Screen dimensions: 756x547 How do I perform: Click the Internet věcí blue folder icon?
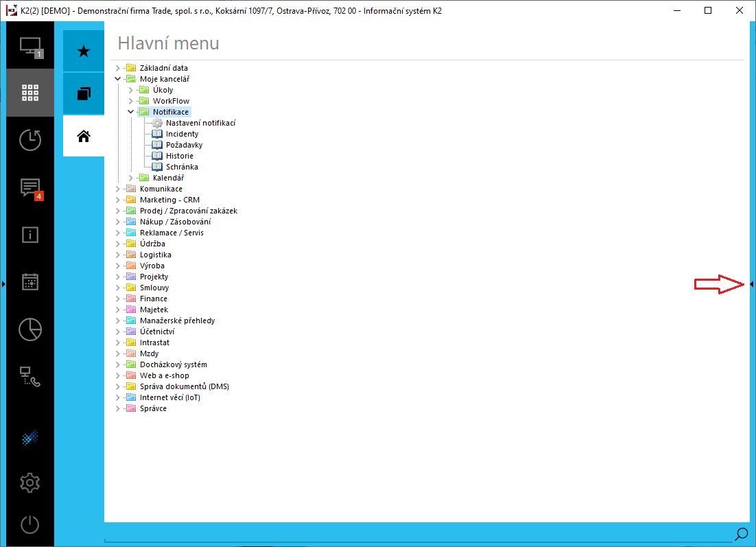click(130, 397)
